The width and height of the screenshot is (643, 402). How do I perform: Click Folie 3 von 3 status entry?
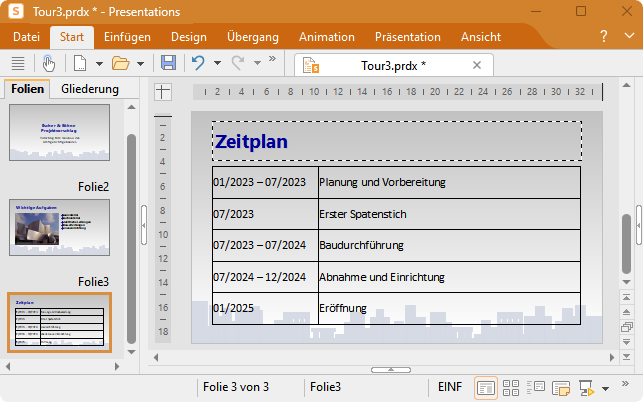(x=236, y=387)
